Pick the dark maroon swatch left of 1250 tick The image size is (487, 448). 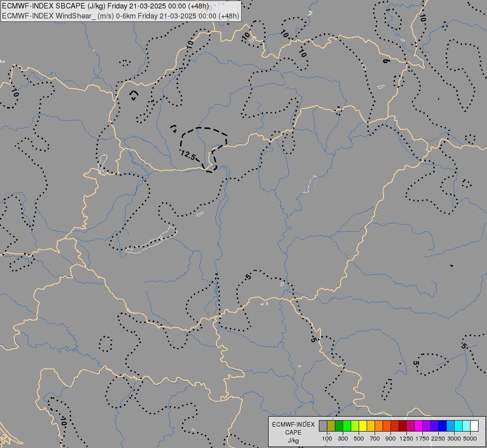click(403, 426)
